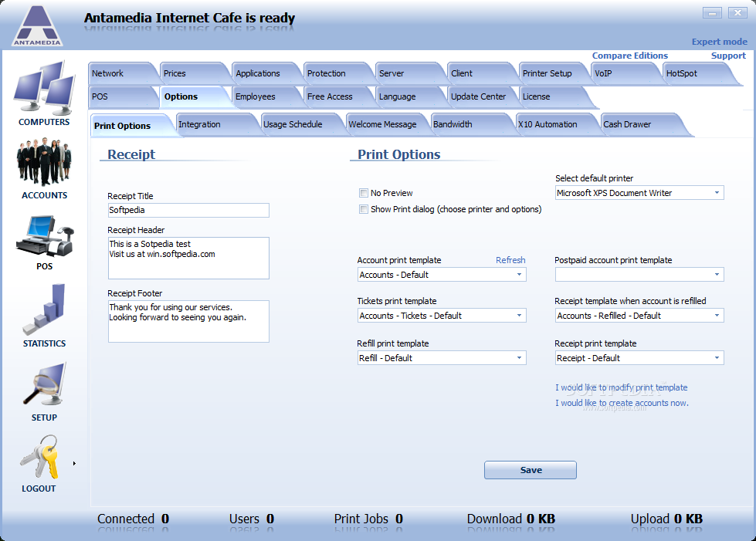Expand the small arrow beside Logout
756x541 pixels.
(74, 464)
